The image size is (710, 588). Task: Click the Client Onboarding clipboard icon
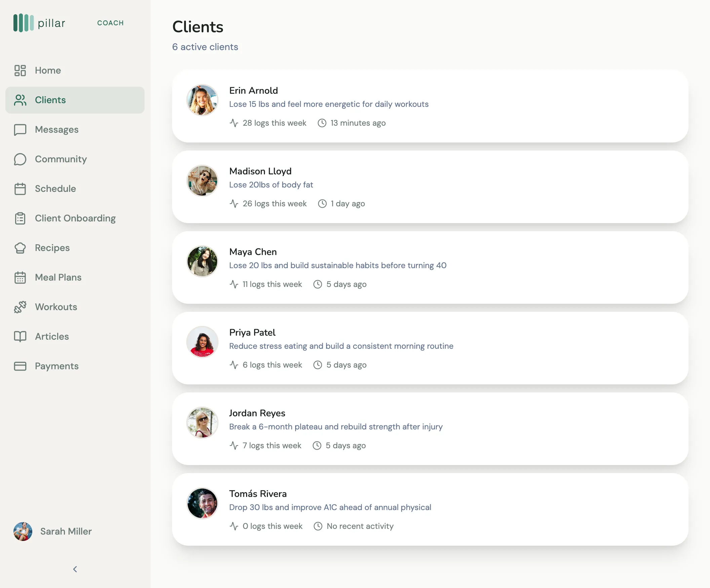tap(20, 218)
